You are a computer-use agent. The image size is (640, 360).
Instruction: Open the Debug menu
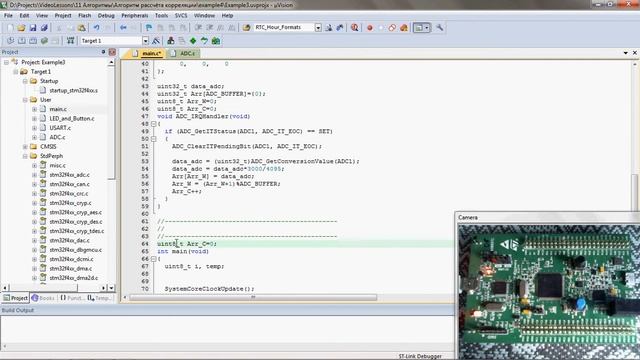(x=106, y=16)
